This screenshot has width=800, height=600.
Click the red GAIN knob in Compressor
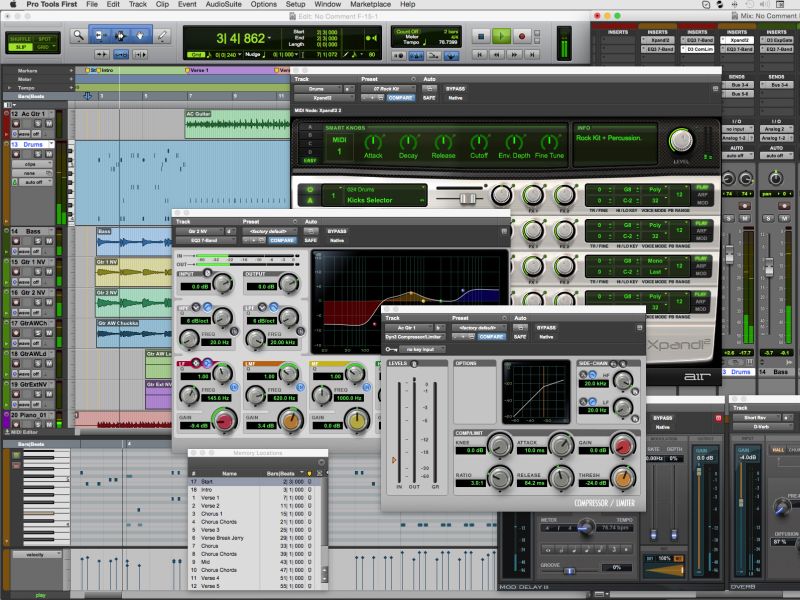(x=623, y=446)
